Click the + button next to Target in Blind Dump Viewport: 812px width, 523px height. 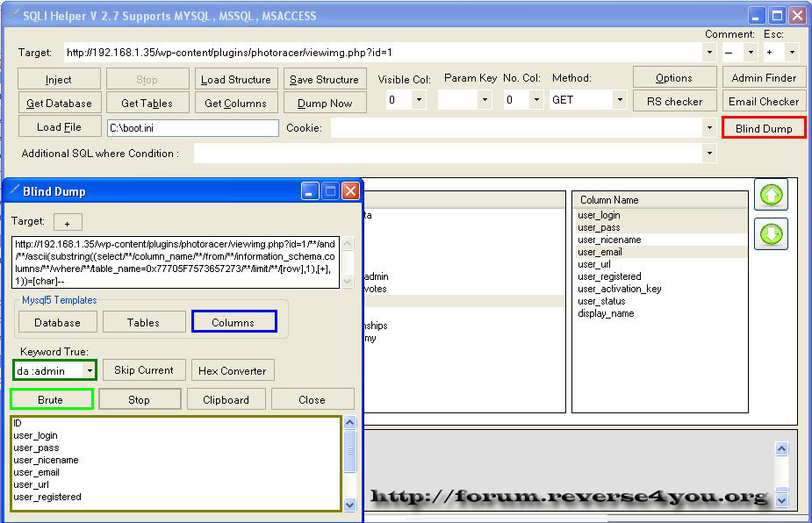[x=68, y=222]
